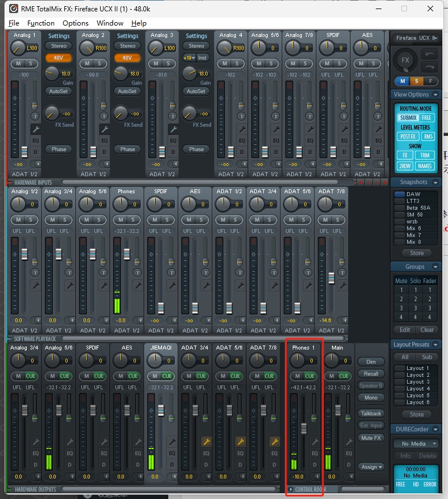Open the Help menu

(139, 23)
